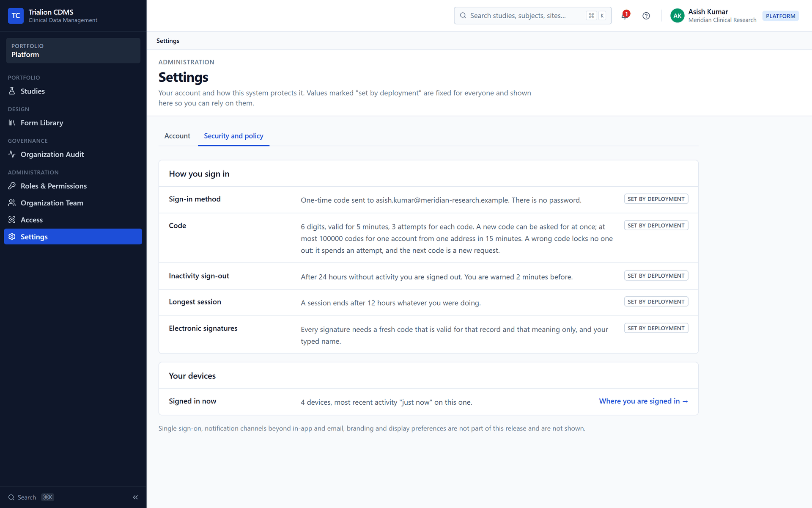This screenshot has width=812, height=508.
Task: Open Organization Team page
Action: click(x=73, y=203)
